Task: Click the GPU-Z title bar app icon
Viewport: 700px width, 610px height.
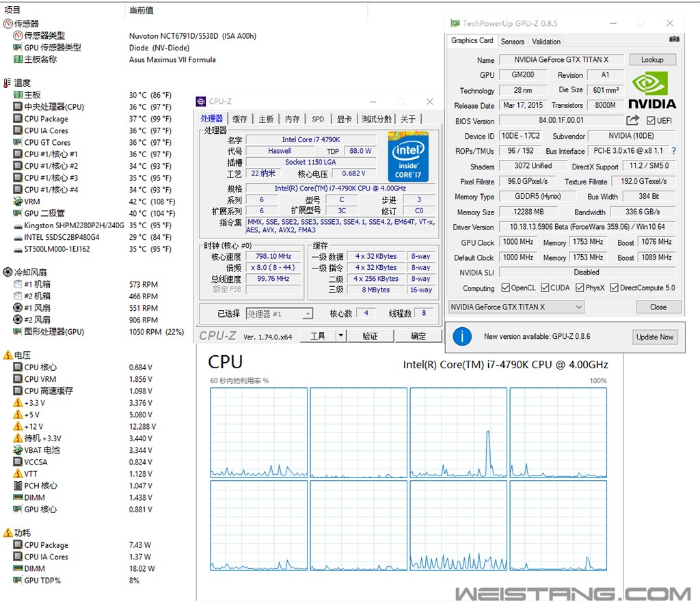Action: click(455, 23)
